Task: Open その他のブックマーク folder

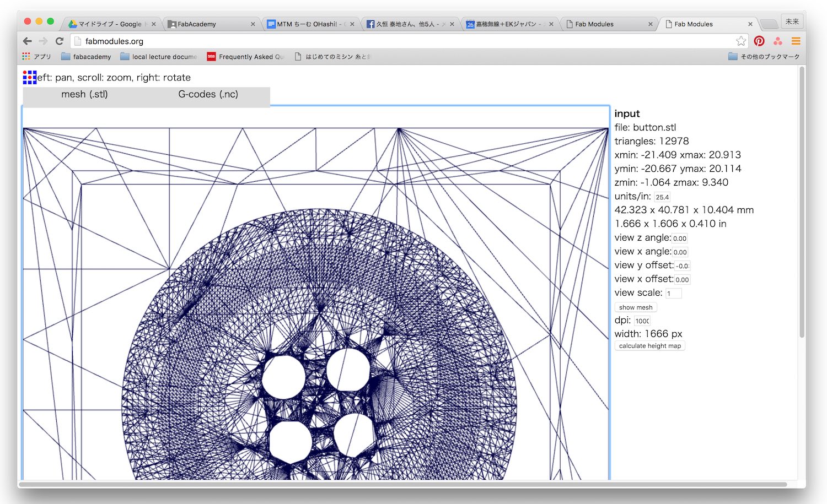Action: tap(764, 56)
